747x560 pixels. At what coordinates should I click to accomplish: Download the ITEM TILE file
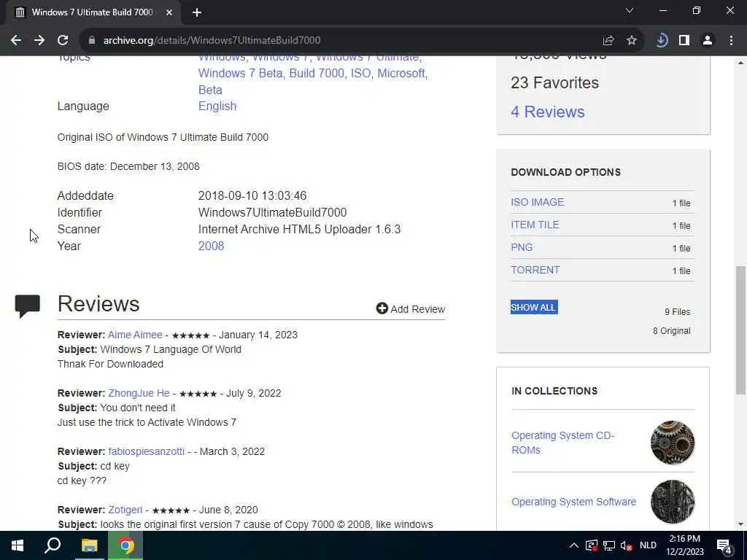pos(535,225)
